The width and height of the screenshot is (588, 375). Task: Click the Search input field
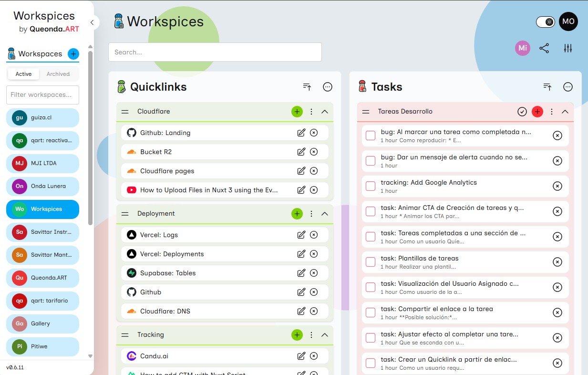(x=215, y=52)
